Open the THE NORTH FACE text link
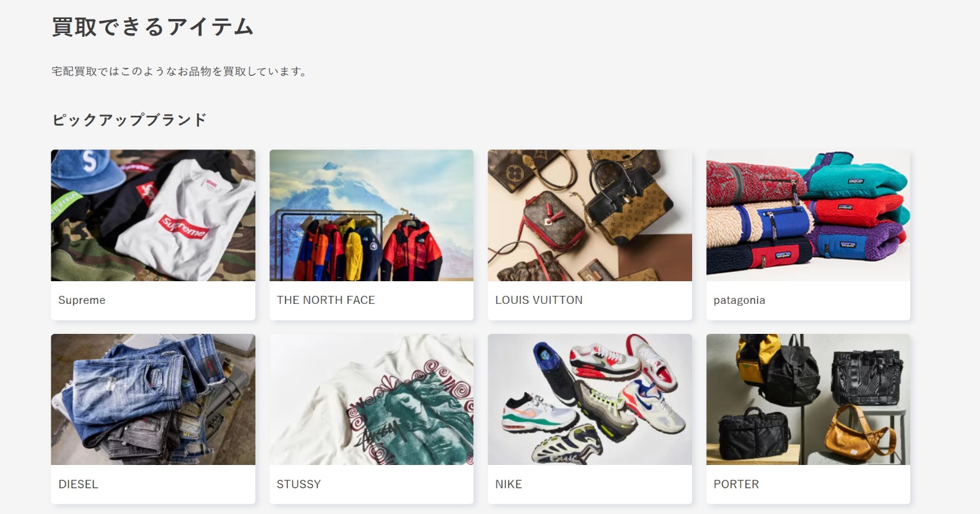 click(x=326, y=300)
